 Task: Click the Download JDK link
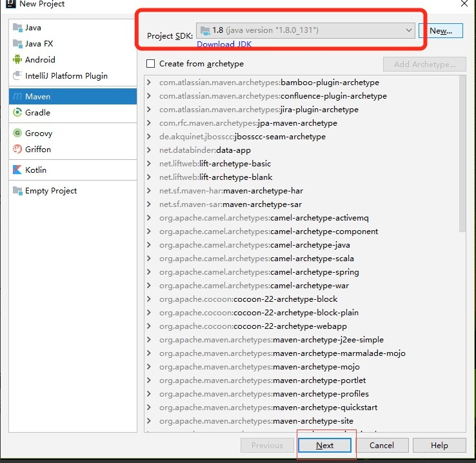point(224,44)
